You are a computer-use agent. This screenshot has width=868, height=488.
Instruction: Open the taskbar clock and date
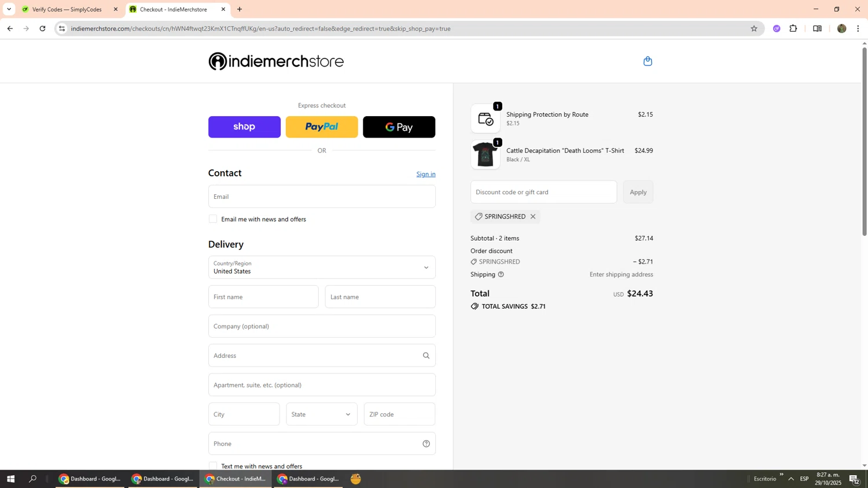(828, 479)
